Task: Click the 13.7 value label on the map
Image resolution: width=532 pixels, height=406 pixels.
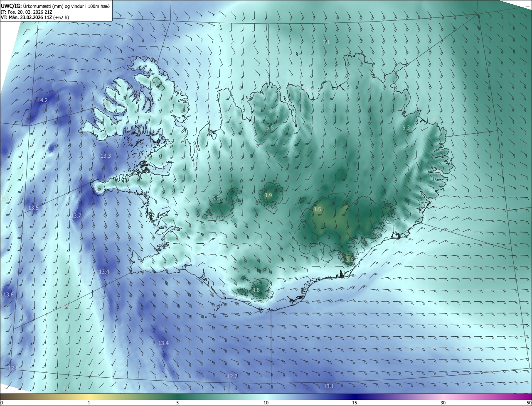Action: click(76, 215)
